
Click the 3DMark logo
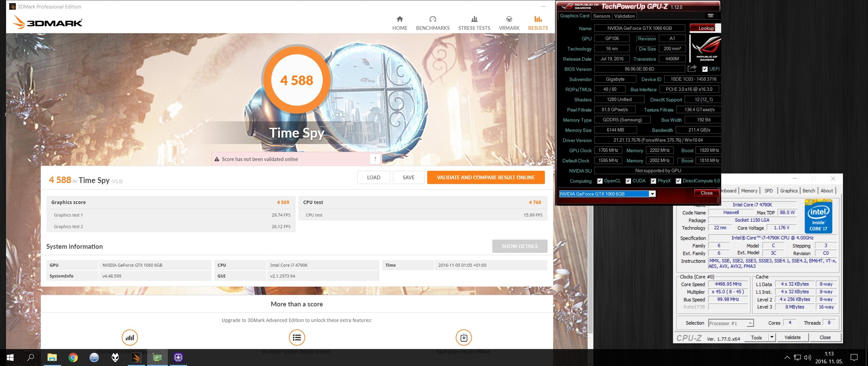click(48, 22)
